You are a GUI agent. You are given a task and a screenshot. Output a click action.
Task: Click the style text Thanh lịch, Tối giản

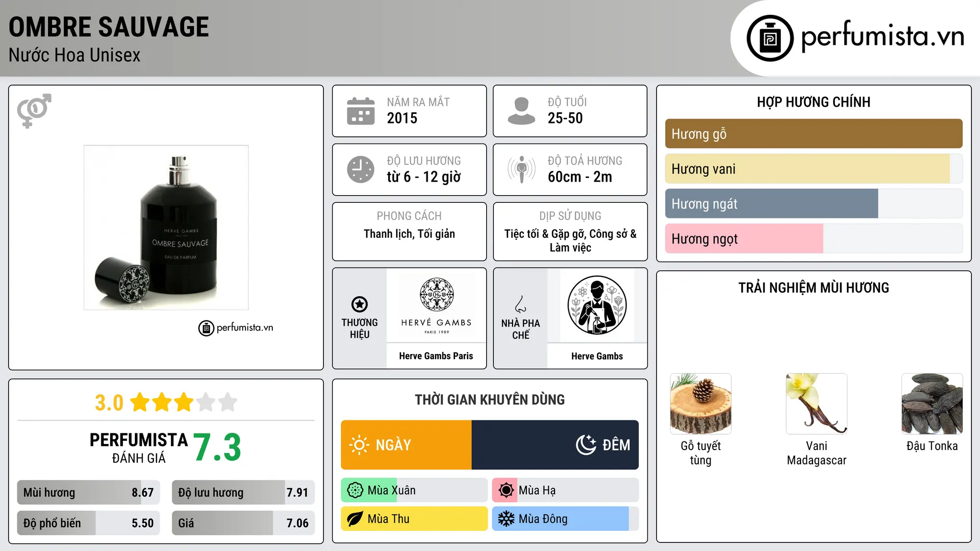pos(409,234)
